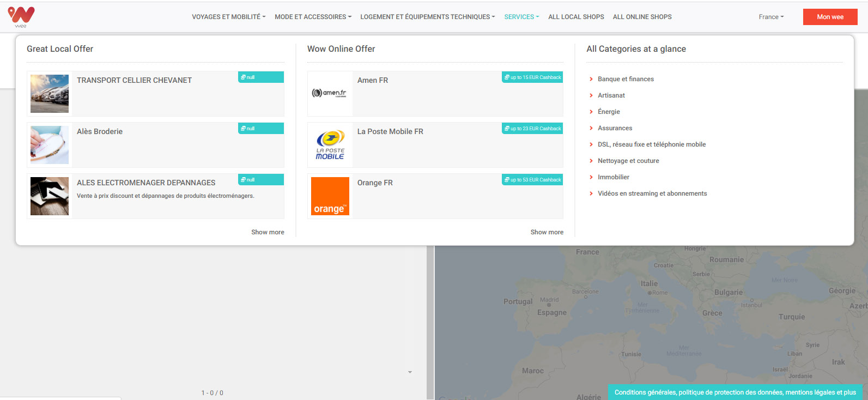This screenshot has width=868, height=400.
Task: Click the small dropdown arrow above pagination
Action: [x=410, y=372]
